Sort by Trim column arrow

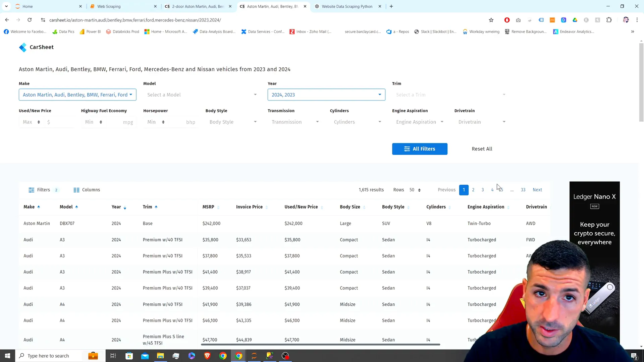(156, 207)
